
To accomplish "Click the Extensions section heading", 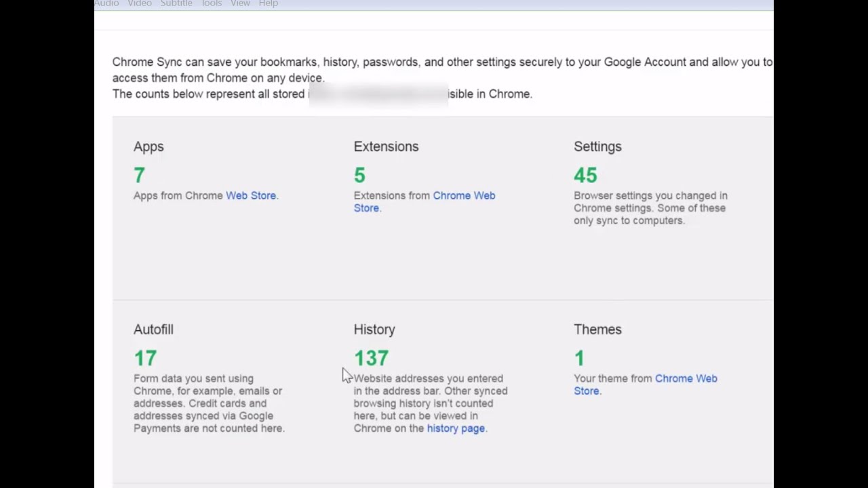I will pos(386,146).
